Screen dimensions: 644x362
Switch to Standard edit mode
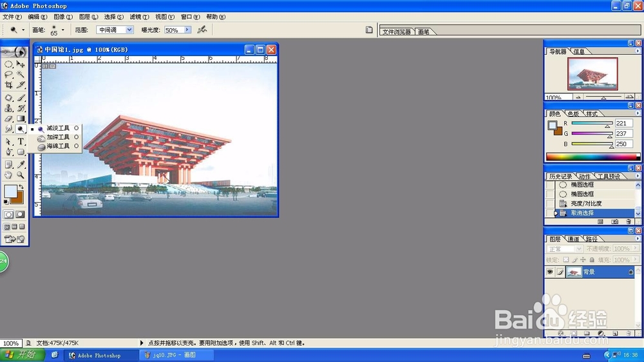pyautogui.click(x=8, y=214)
